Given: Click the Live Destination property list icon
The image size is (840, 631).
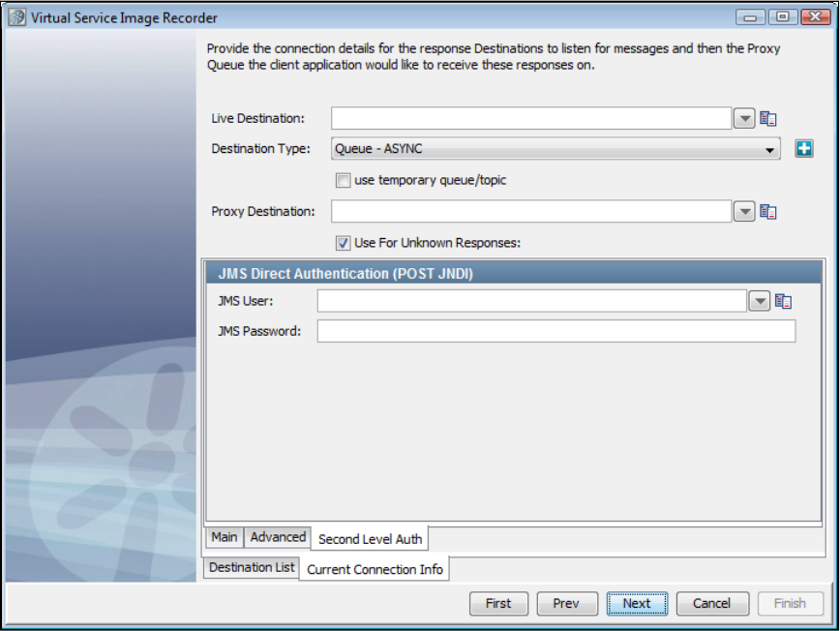Looking at the screenshot, I should point(768,118).
